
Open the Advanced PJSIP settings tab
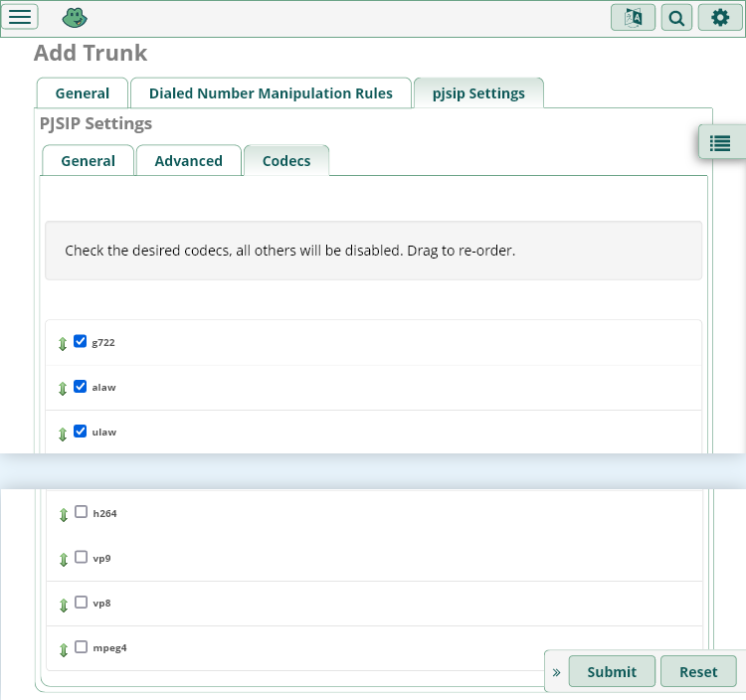coord(188,161)
